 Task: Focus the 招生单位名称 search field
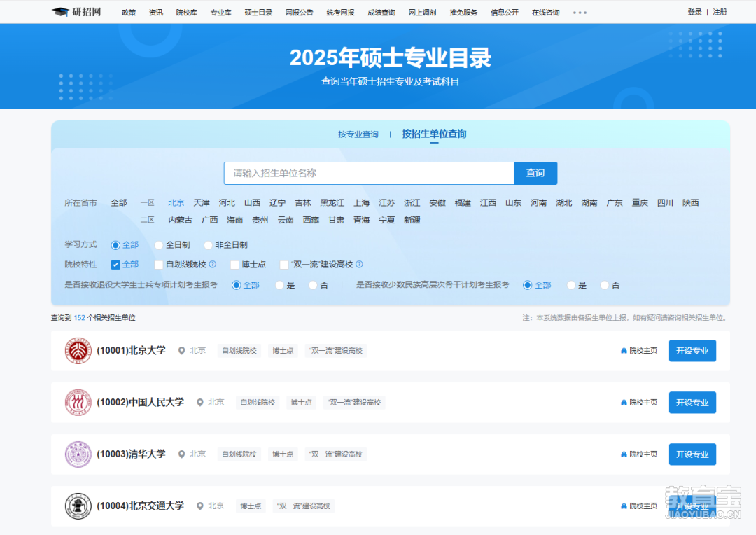click(x=369, y=173)
